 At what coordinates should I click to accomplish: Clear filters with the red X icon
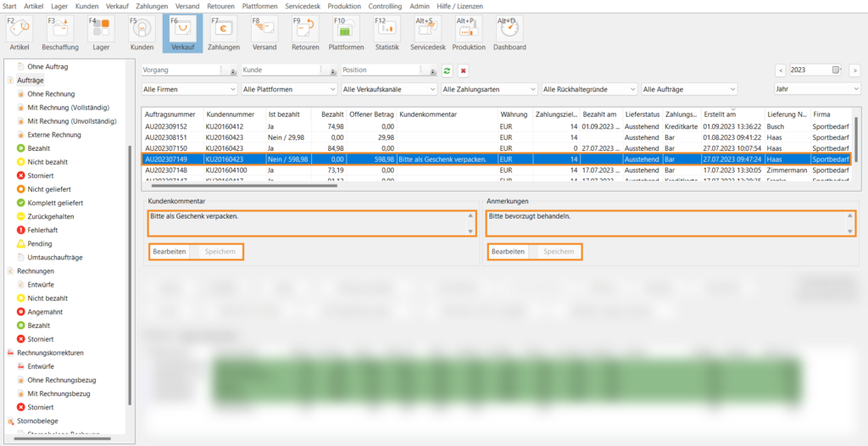463,70
